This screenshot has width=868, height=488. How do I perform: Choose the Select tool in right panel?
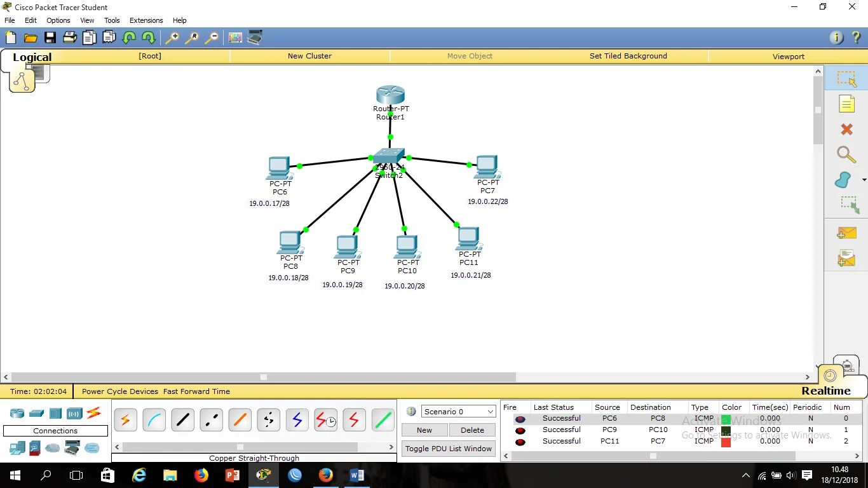click(846, 79)
